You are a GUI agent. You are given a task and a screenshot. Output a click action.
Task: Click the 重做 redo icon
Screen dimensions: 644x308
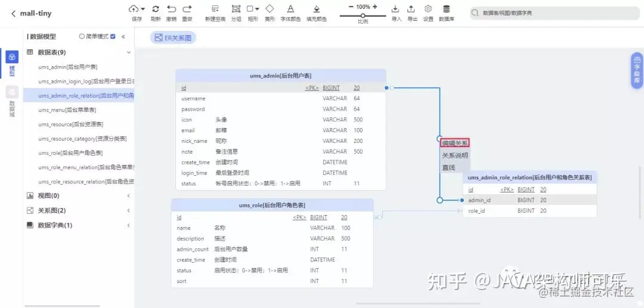tap(187, 8)
